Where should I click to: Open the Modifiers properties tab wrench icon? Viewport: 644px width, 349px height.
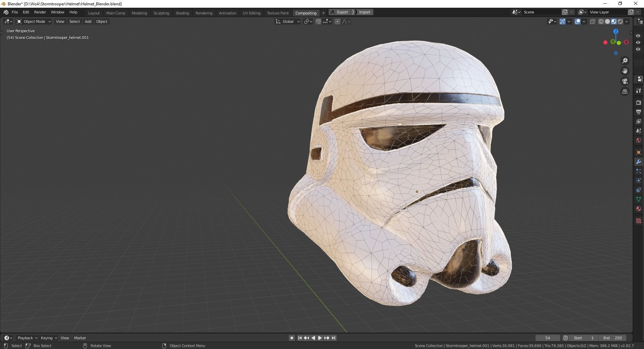[x=639, y=162]
